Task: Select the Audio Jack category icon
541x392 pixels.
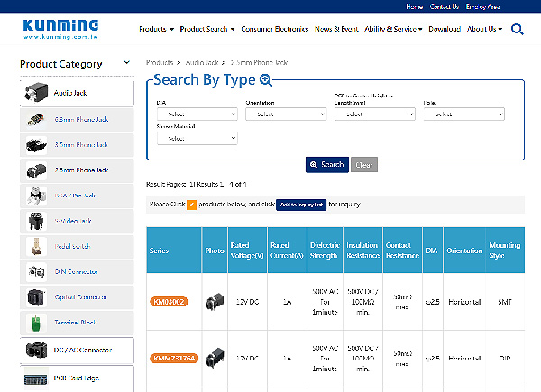Action: [x=37, y=93]
